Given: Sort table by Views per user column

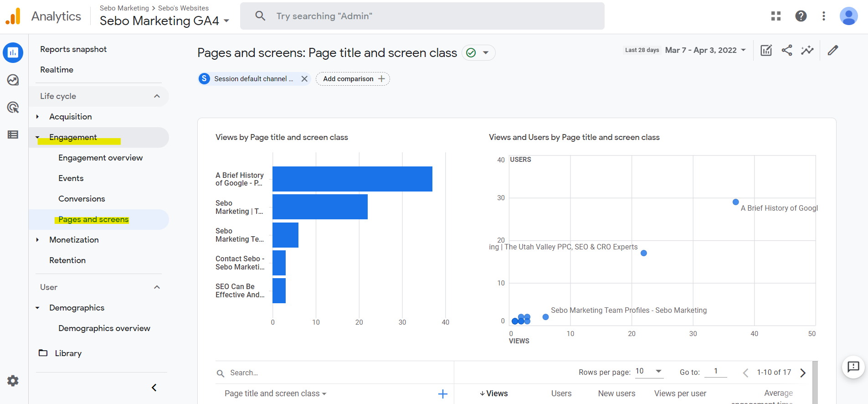Looking at the screenshot, I should (x=680, y=394).
